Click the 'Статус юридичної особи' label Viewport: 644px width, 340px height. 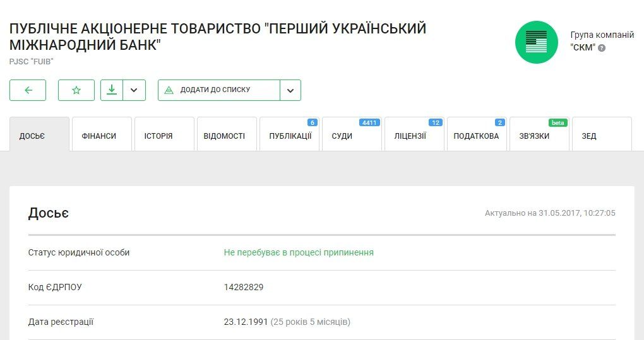pyautogui.click(x=79, y=253)
